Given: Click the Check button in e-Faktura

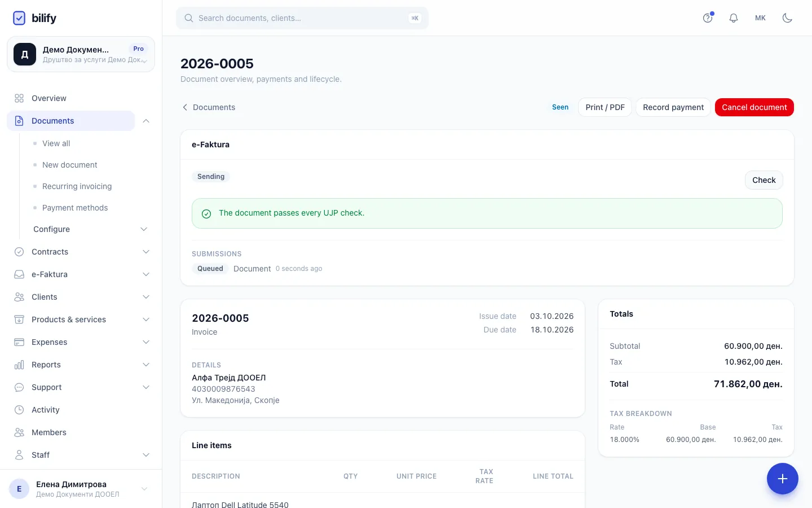Looking at the screenshot, I should click(764, 180).
